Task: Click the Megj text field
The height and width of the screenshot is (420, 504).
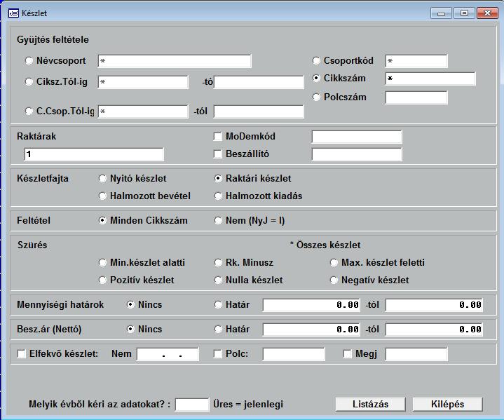Action: [416, 354]
